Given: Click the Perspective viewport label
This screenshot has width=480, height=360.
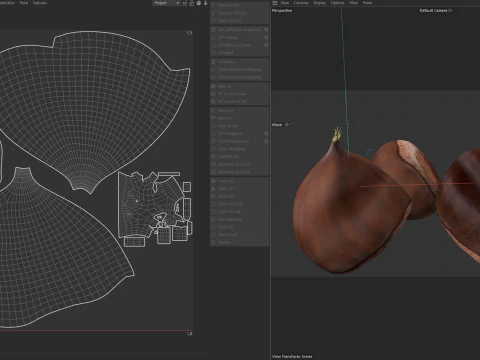Looking at the screenshot, I should 282,11.
